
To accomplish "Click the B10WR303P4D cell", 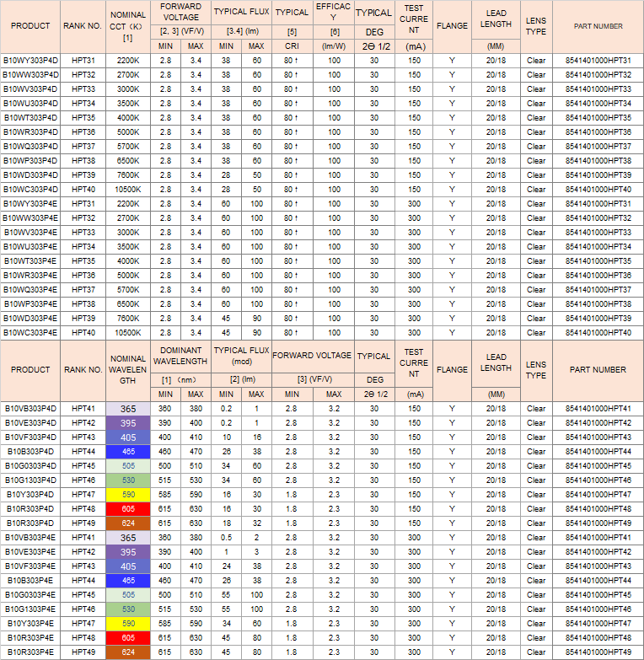I will 30,132.
